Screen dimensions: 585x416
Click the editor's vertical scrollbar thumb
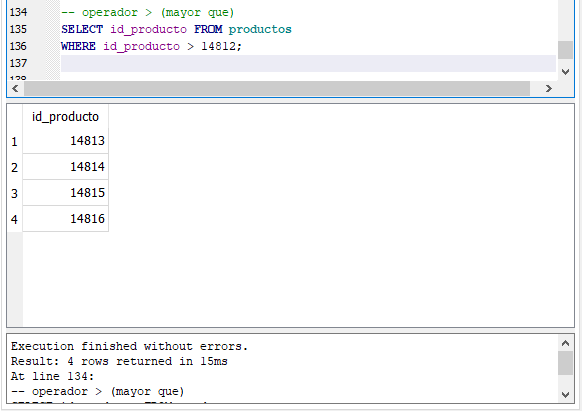click(x=565, y=50)
